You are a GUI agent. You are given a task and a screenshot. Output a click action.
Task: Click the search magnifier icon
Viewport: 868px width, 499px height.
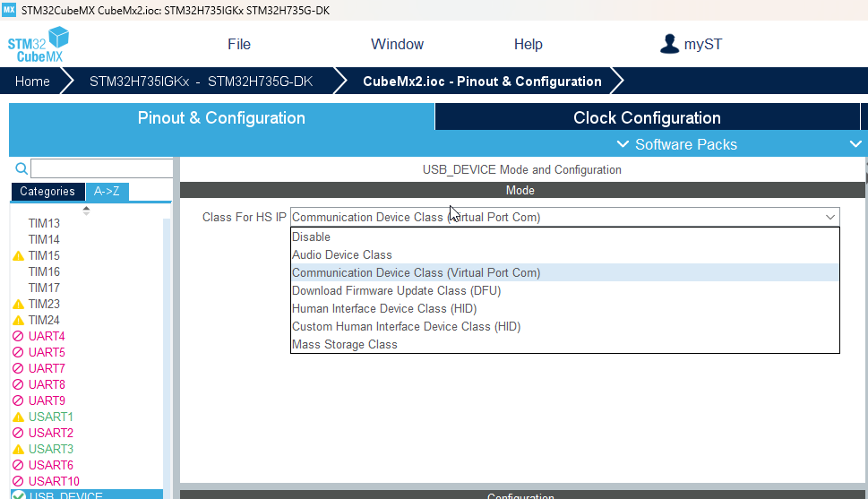[21, 168]
